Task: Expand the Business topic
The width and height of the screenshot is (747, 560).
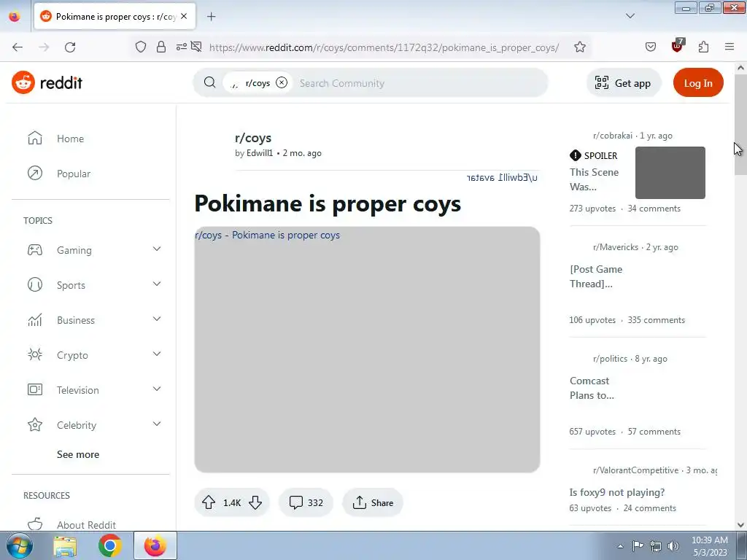Action: click(x=157, y=319)
